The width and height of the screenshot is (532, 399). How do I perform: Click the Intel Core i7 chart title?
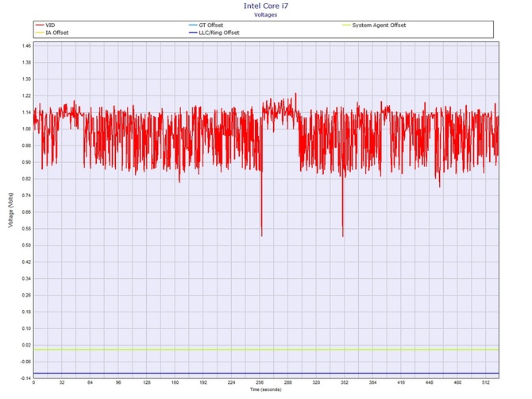point(266,6)
